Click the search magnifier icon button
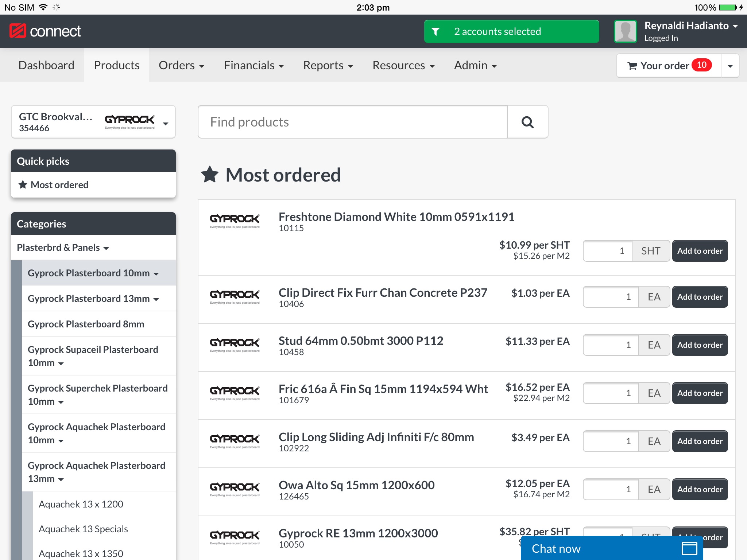The height and width of the screenshot is (560, 747). 527,122
